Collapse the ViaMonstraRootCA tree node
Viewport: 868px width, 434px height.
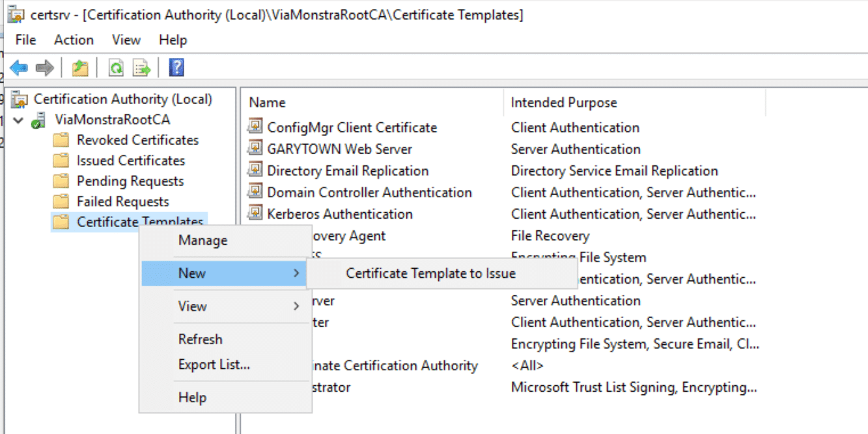(18, 120)
